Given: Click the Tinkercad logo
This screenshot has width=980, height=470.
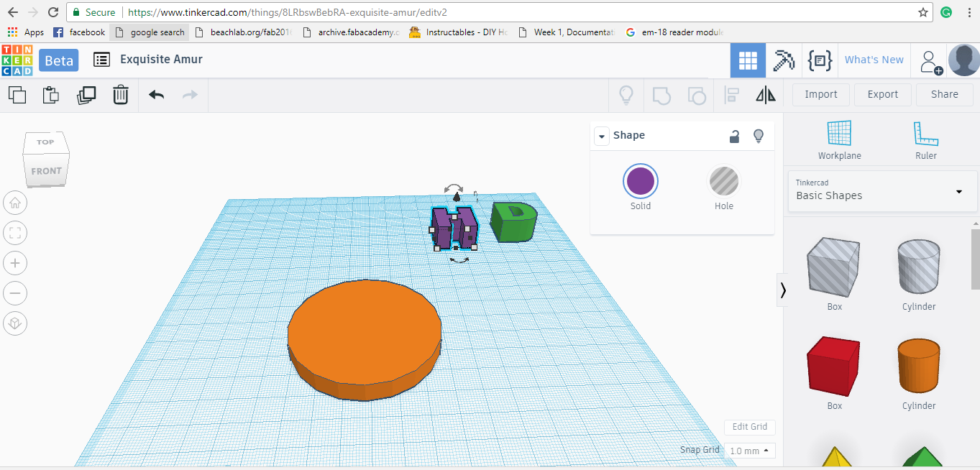Looking at the screenshot, I should pyautogui.click(x=17, y=60).
